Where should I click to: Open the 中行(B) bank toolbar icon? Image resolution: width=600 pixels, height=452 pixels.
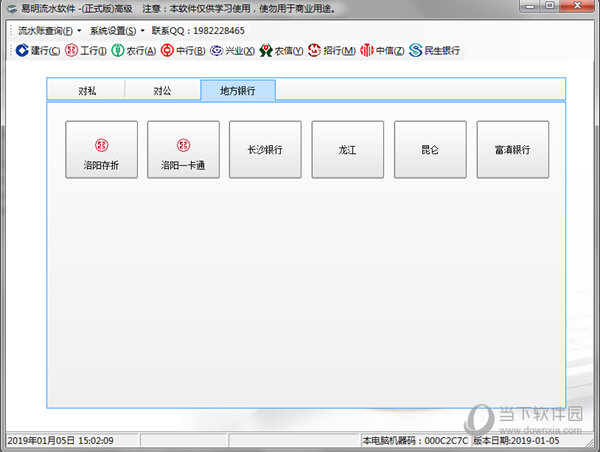click(183, 51)
